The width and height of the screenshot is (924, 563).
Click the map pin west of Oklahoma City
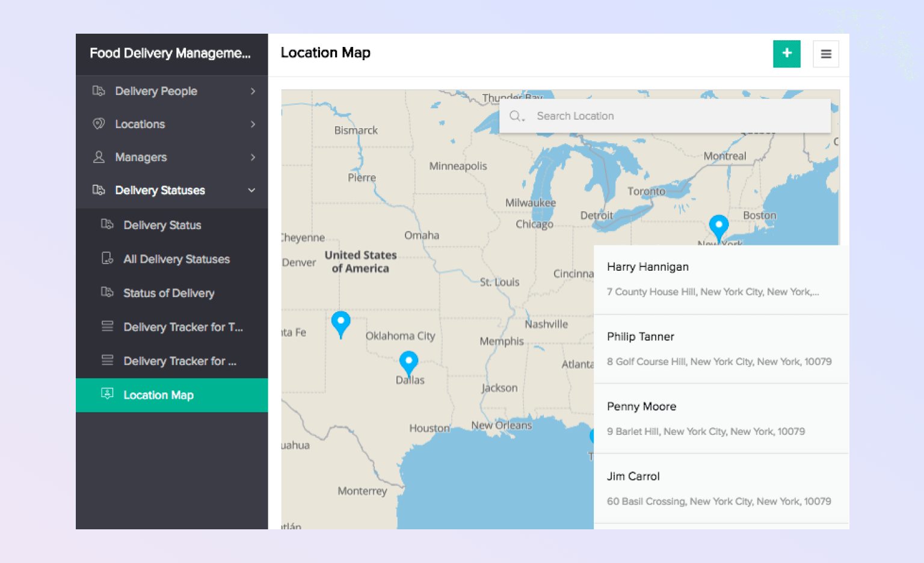pos(340,322)
